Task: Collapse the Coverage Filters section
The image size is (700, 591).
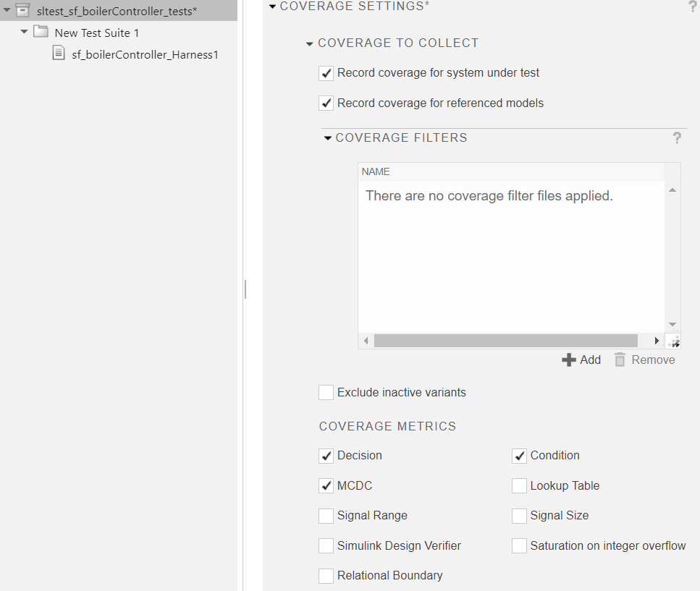Action: pyautogui.click(x=327, y=137)
